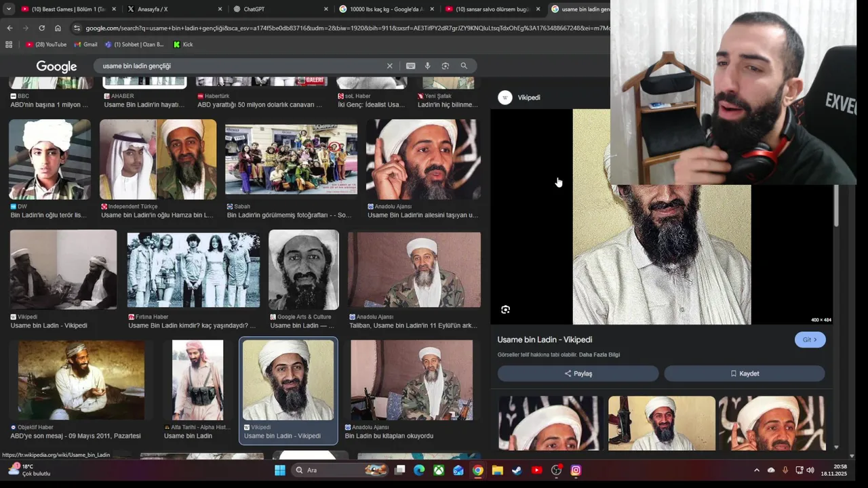This screenshot has height=488, width=868.
Task: Open Task View on the taskbar
Action: [x=400, y=470]
